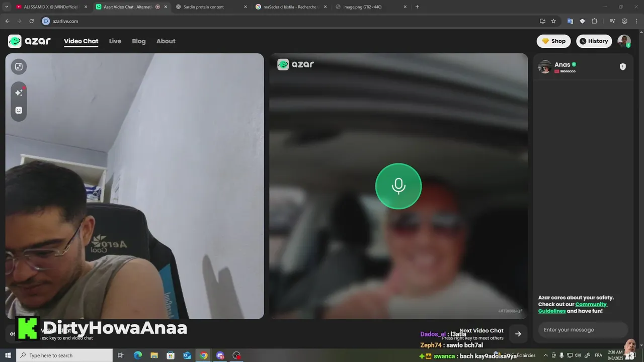Focus the Enter your message field
644x362 pixels.
coord(583,330)
